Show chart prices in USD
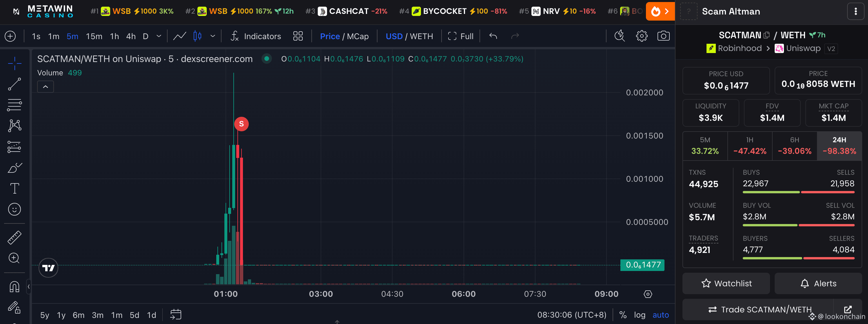 394,37
